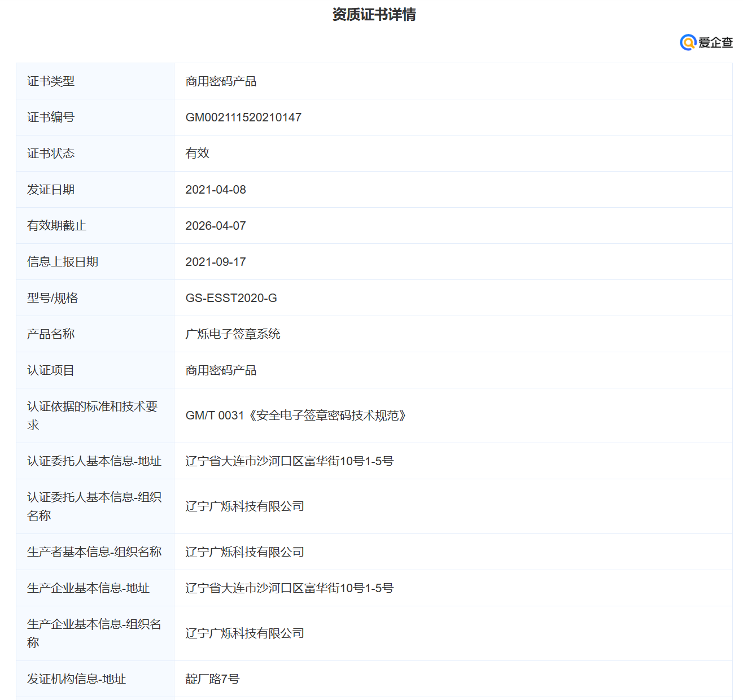Select the 证书类型 label cell
743x700 pixels.
coord(95,81)
